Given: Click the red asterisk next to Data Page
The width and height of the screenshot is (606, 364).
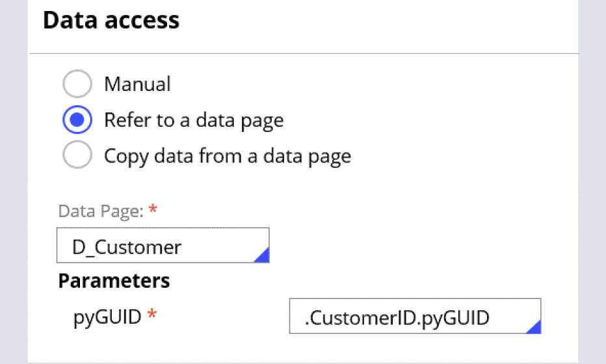Looking at the screenshot, I should tap(153, 211).
